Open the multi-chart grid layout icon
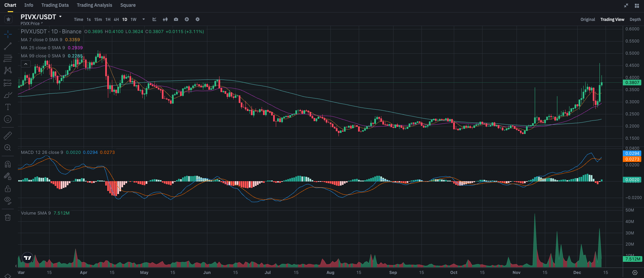This screenshot has width=644, height=278. pos(637,5)
